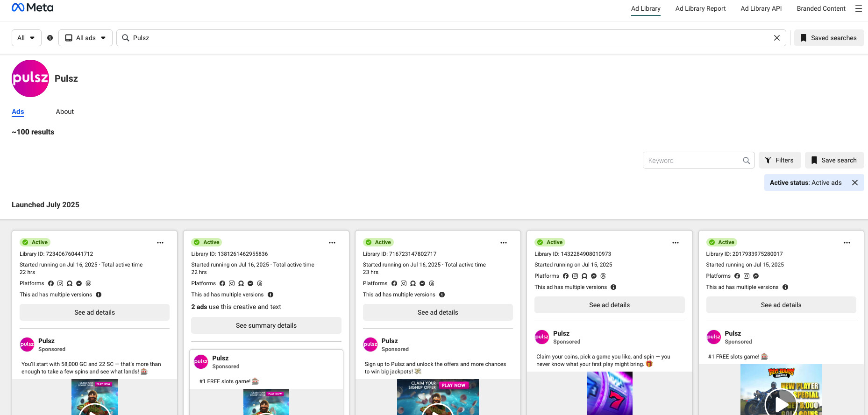Click Pulsz avatar in ad 1432284908010973 preview
The width and height of the screenshot is (868, 415).
click(542, 337)
